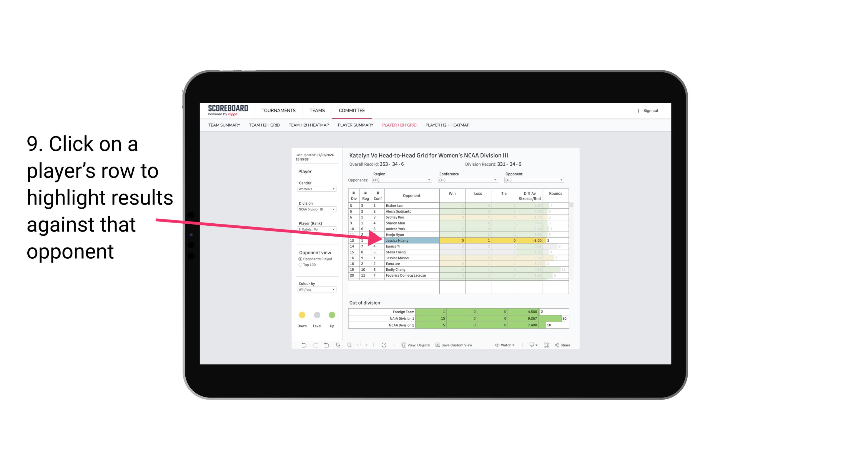Viewport: 868px width, 467px height.
Task: Switch to the Player Summary tab
Action: [355, 127]
